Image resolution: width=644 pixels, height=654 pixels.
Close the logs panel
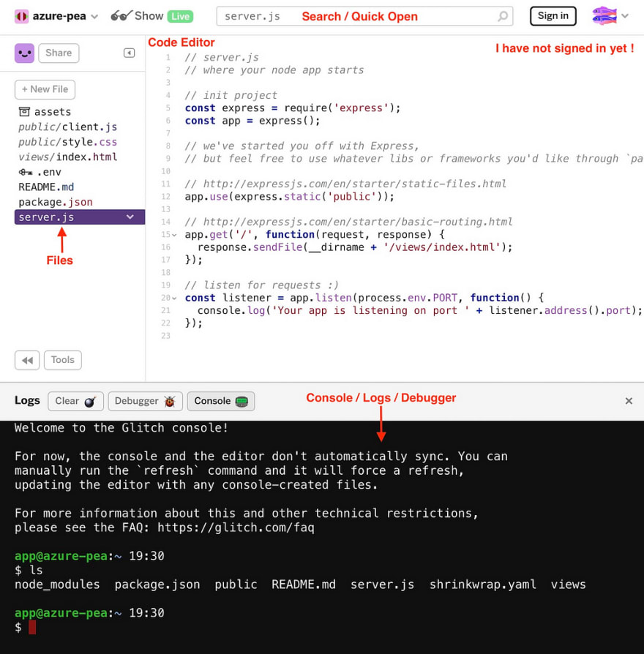click(x=629, y=401)
